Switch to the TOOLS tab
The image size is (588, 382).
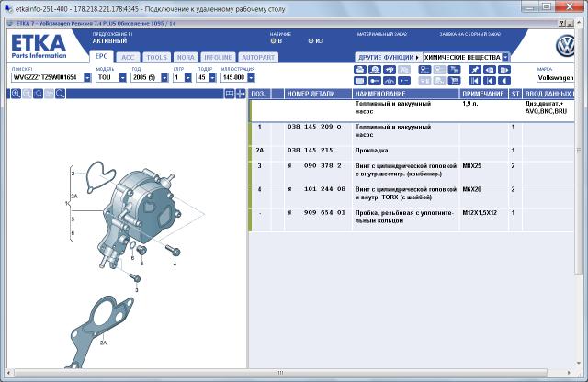tap(156, 57)
